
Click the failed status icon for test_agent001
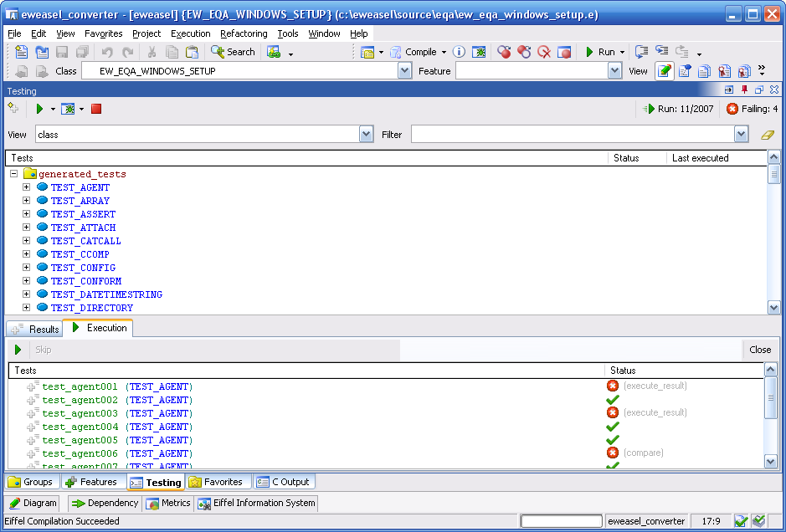click(x=613, y=386)
